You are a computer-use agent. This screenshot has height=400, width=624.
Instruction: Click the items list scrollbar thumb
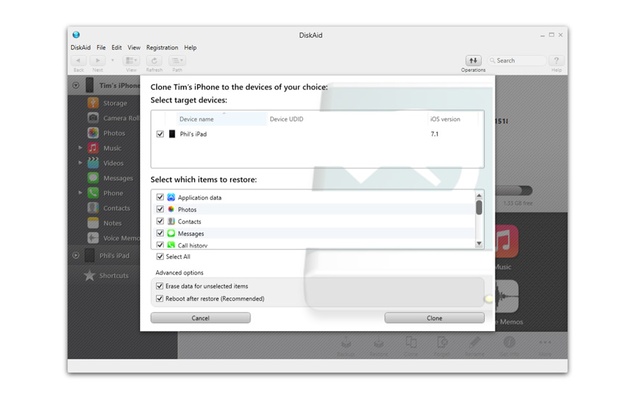pyautogui.click(x=479, y=207)
